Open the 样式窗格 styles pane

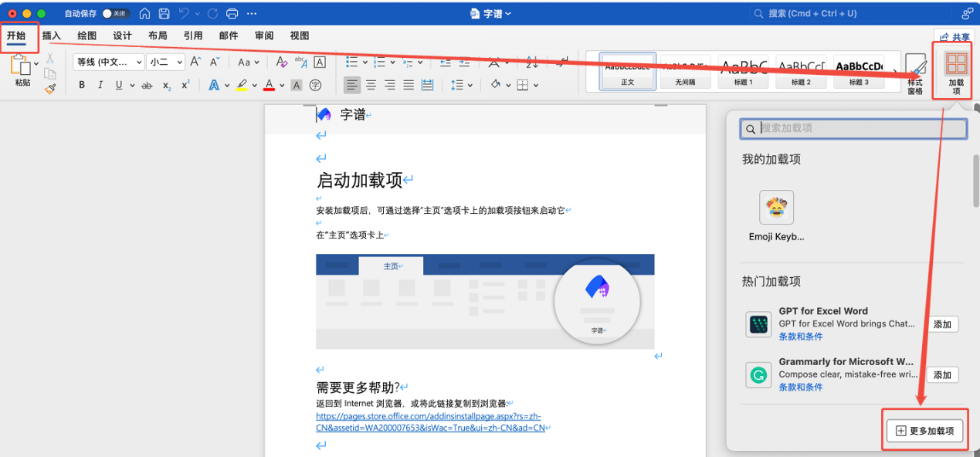[915, 73]
